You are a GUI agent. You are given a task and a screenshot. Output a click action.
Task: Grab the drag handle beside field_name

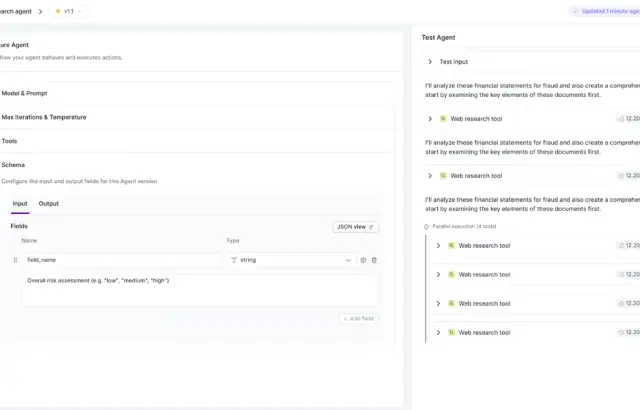(16, 260)
